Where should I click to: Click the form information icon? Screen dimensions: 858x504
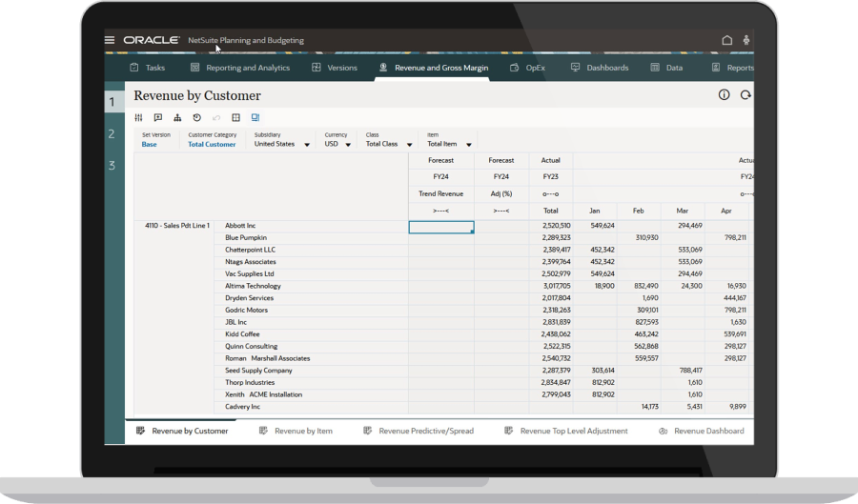pos(724,95)
